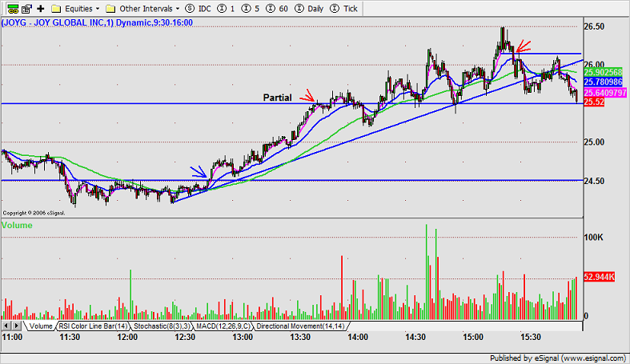Screen dimensions: 630x364
Task: Switch to the Tick interval
Action: (343, 9)
